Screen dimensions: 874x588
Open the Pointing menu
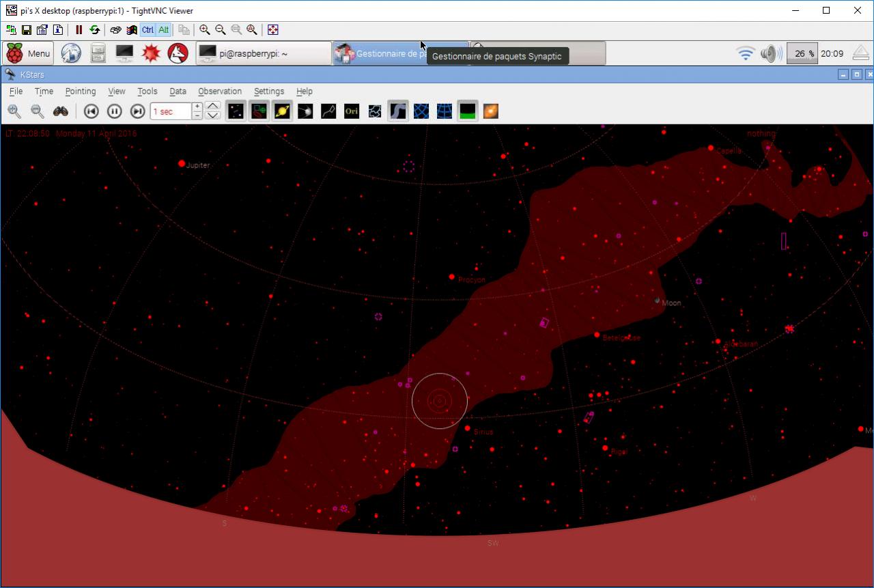(81, 92)
